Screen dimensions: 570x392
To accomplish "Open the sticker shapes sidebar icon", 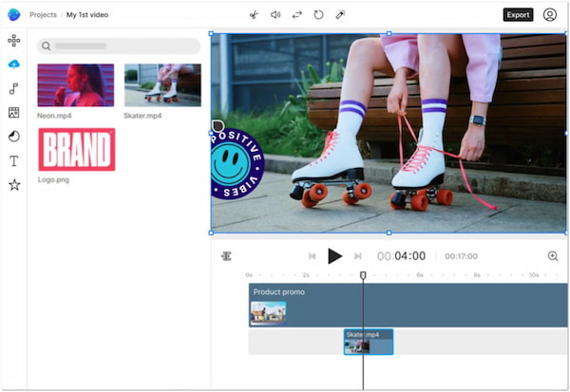I will tap(14, 137).
